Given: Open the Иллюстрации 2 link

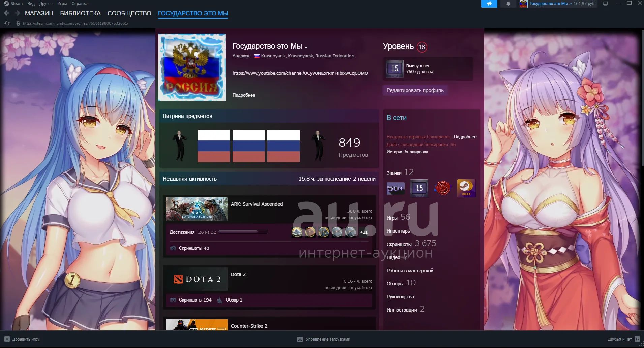Looking at the screenshot, I should pyautogui.click(x=405, y=309).
